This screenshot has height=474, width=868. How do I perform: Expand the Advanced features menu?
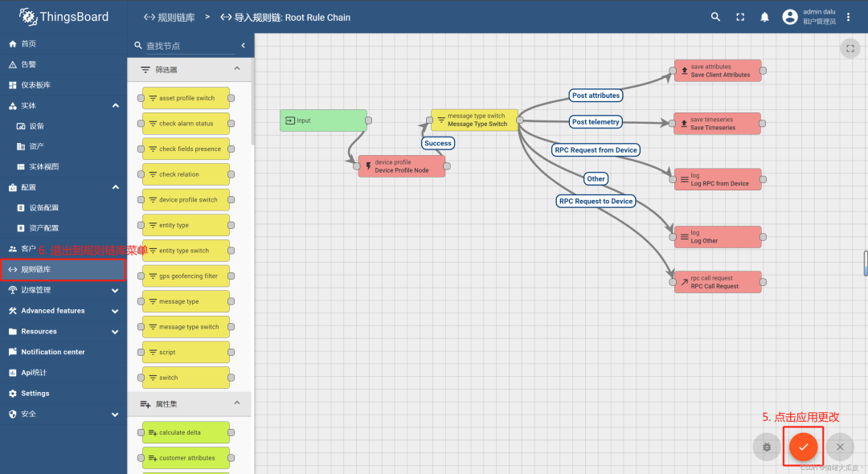point(115,311)
